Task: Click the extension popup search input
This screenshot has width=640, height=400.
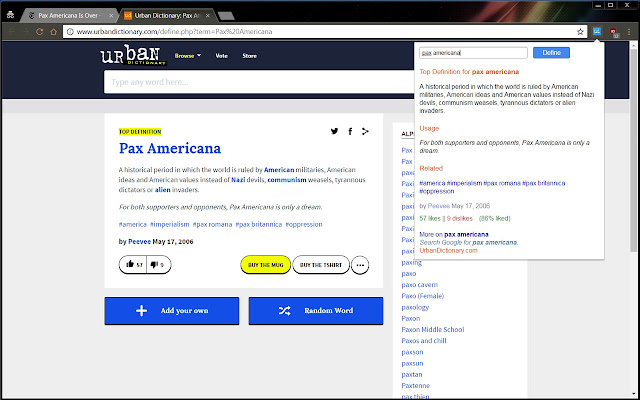Action: 473,53
